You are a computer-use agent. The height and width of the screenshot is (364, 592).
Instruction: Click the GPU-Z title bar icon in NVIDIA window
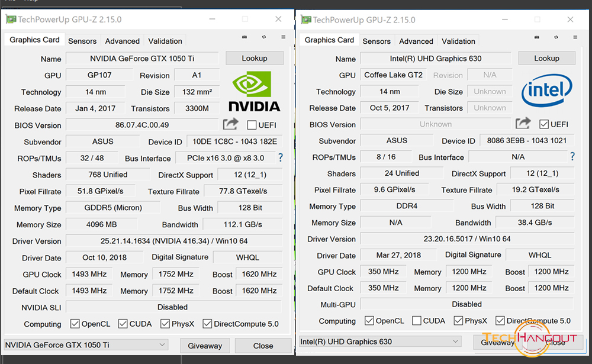pos(11,20)
